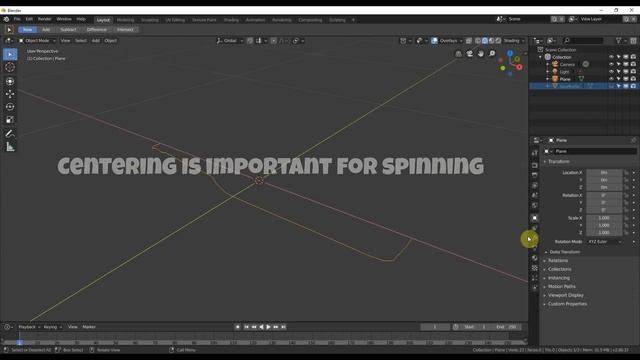Select the Measure ruler tool
The width and height of the screenshot is (640, 360).
(x=10, y=147)
